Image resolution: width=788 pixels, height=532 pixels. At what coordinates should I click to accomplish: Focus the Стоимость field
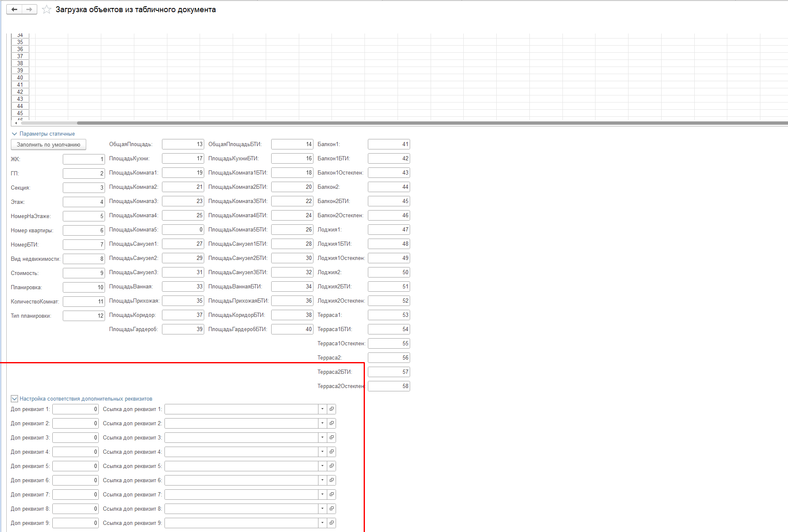click(84, 273)
